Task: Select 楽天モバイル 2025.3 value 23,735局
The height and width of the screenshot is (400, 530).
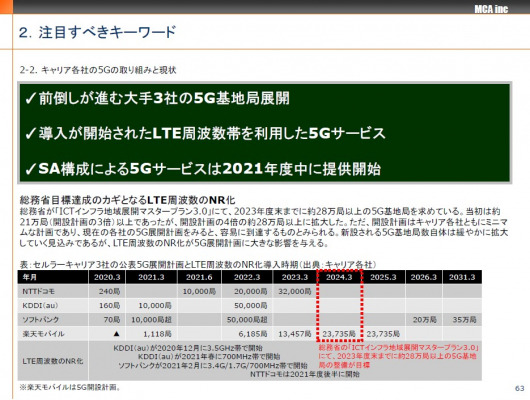Action: 383,334
